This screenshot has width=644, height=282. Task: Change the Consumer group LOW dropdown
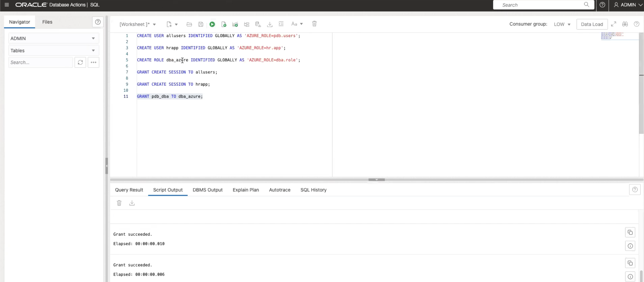[562, 24]
